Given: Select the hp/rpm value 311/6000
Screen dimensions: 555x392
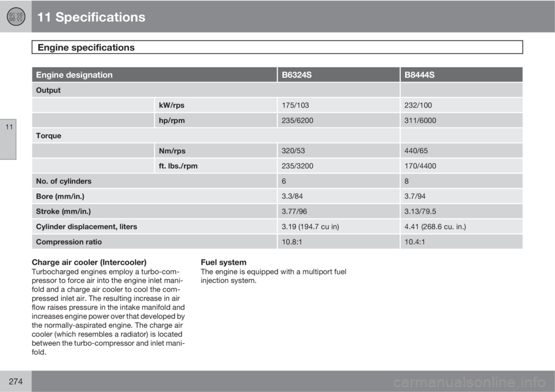Looking at the screenshot, I should point(420,120).
